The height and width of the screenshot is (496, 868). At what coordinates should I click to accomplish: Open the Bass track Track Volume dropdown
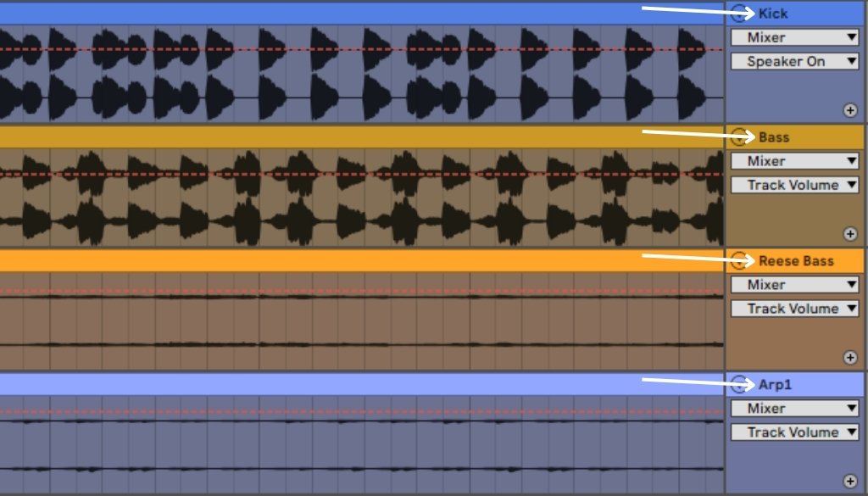pyautogui.click(x=795, y=185)
